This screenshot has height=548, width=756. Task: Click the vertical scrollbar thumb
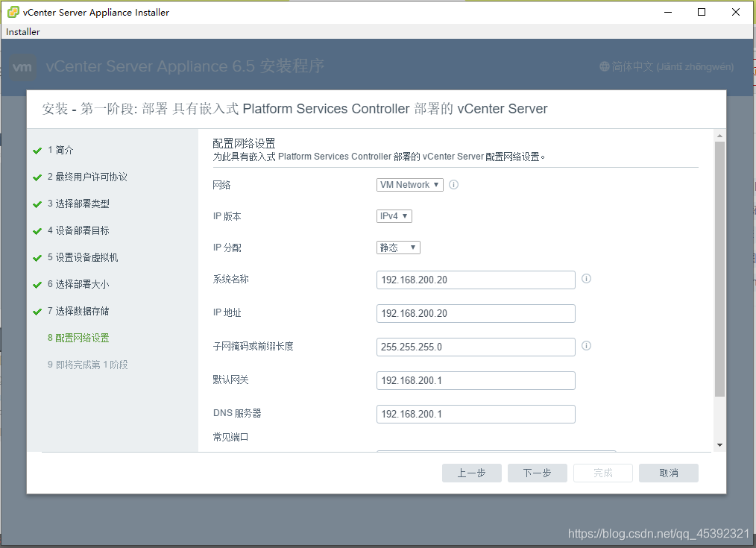tap(719, 269)
